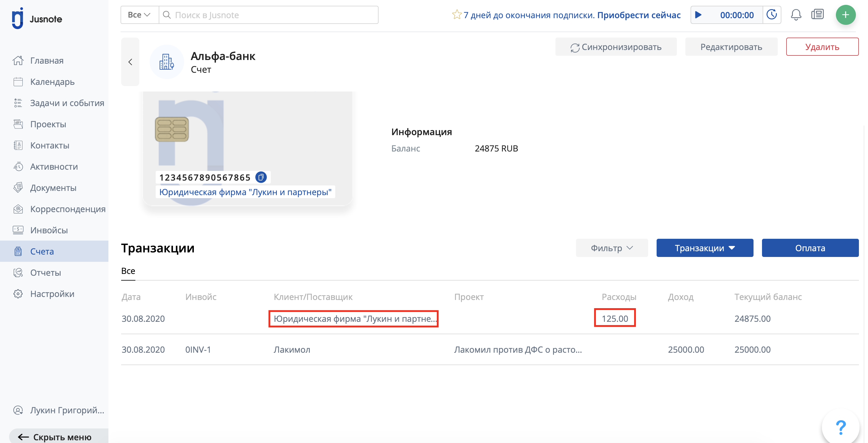Click the Документы sidebar icon

[x=18, y=188]
